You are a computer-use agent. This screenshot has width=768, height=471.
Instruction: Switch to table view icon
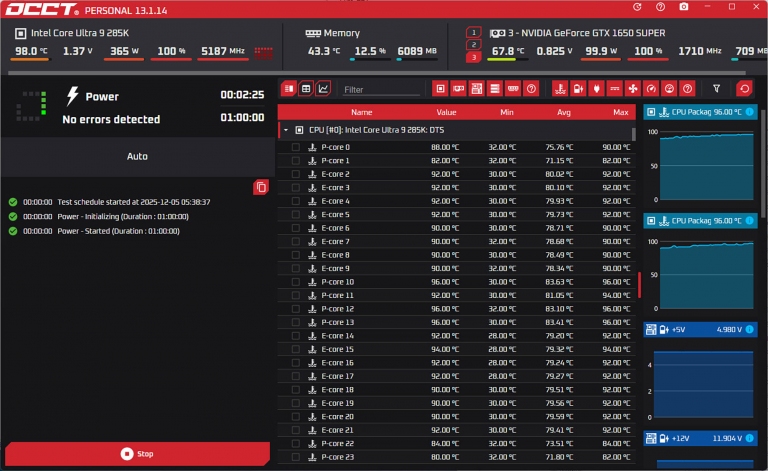tap(306, 89)
